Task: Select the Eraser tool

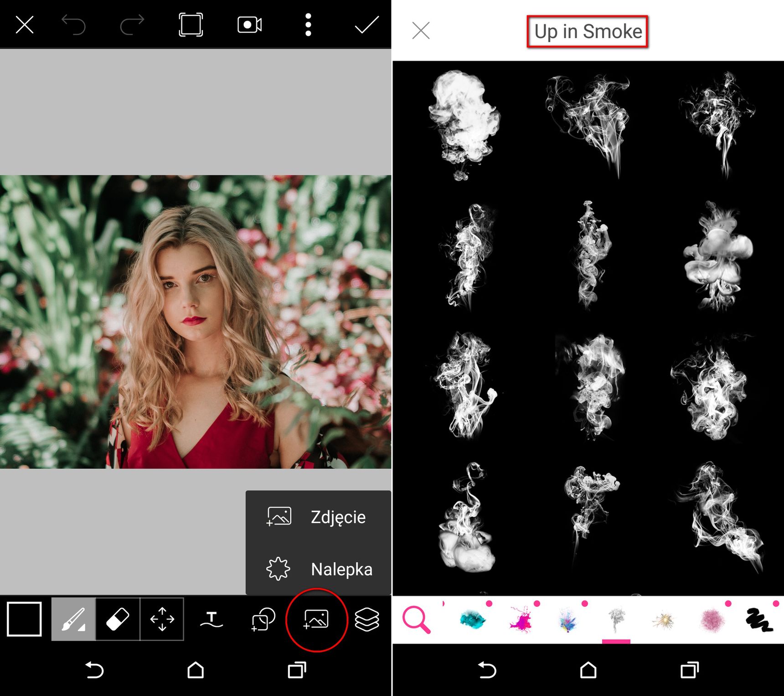Action: pos(118,619)
